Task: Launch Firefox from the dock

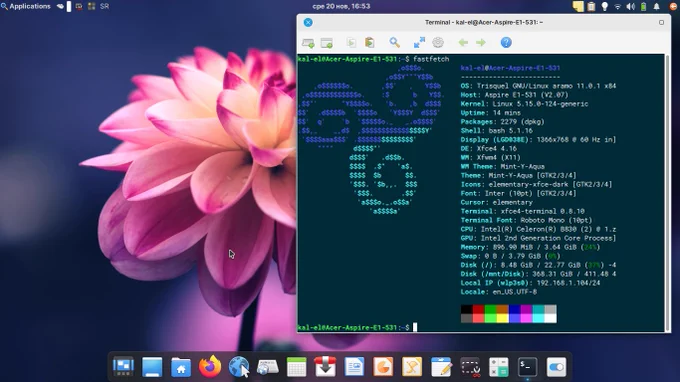Action: click(x=210, y=366)
